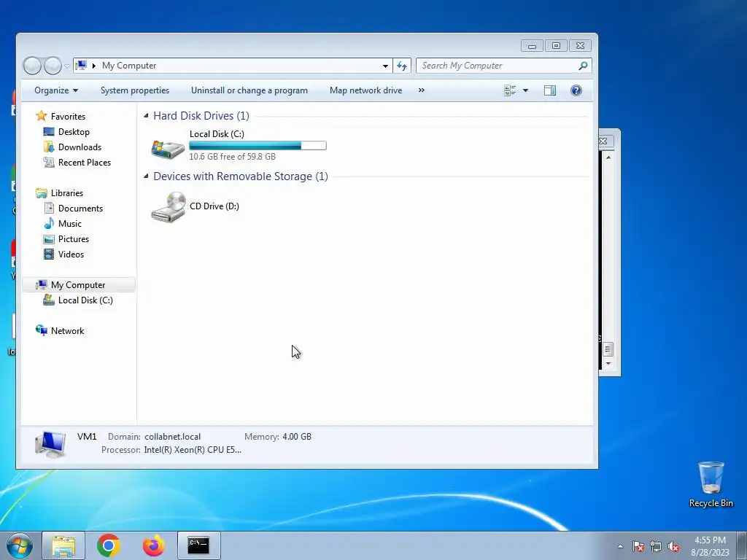Select the Local Disk (C:) drive icon
747x560 pixels.
click(x=168, y=149)
